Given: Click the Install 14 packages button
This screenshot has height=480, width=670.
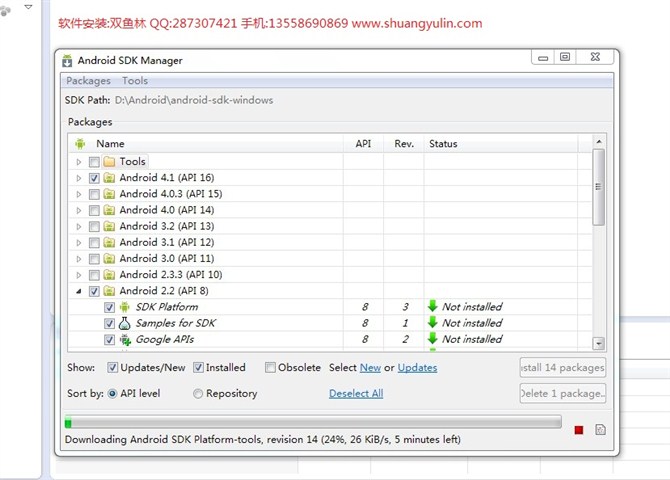Looking at the screenshot, I should pyautogui.click(x=563, y=368).
